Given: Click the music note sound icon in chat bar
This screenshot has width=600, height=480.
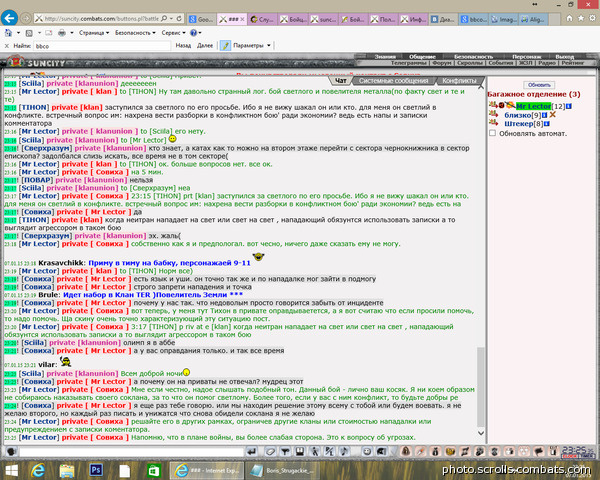Looking at the screenshot, I should [344, 452].
